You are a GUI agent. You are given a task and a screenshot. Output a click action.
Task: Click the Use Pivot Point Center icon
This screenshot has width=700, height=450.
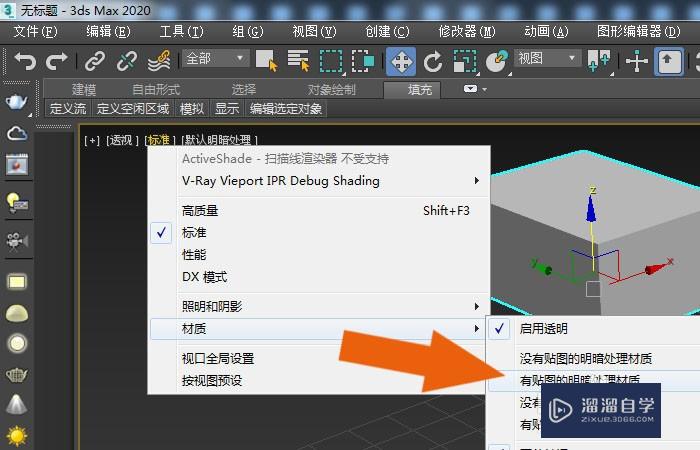pyautogui.click(x=599, y=61)
